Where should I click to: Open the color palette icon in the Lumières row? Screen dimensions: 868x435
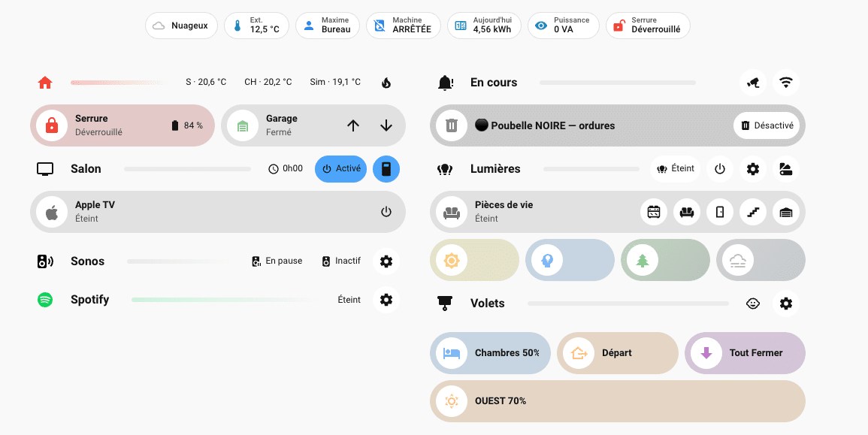786,169
